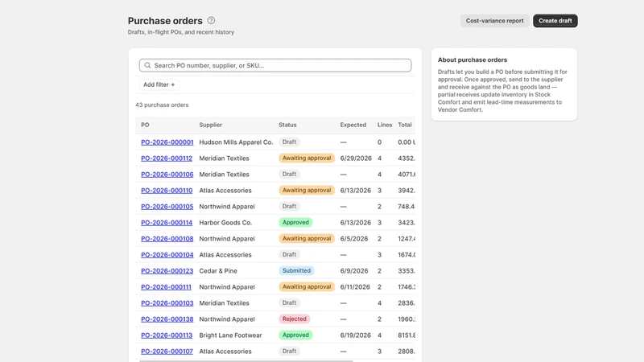Click the Lines column header

[x=385, y=125]
